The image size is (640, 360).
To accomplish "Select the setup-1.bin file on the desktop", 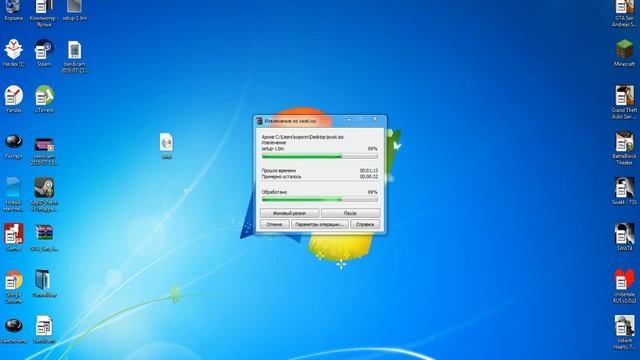I will click(75, 10).
